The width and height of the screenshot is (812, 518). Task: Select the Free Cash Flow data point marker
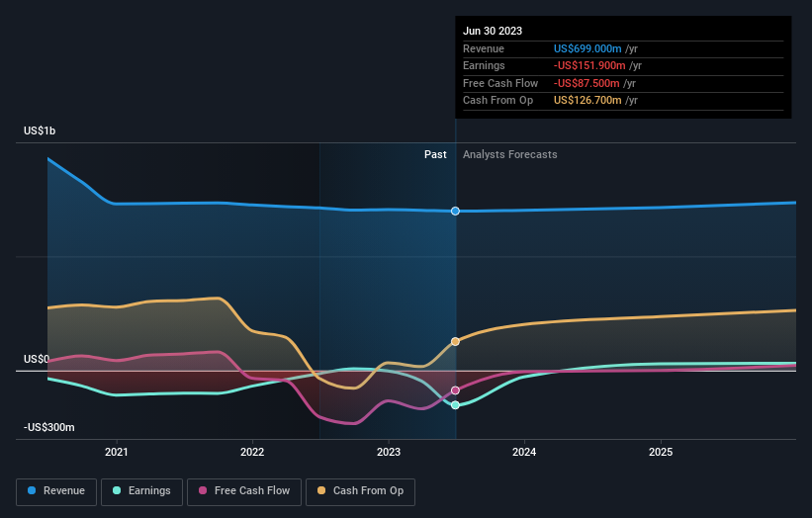455,390
